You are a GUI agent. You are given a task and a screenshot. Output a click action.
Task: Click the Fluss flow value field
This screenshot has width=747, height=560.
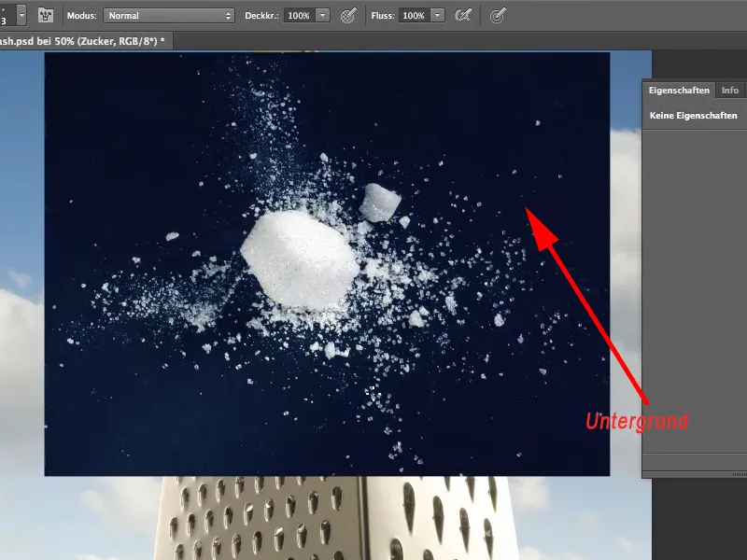point(414,16)
